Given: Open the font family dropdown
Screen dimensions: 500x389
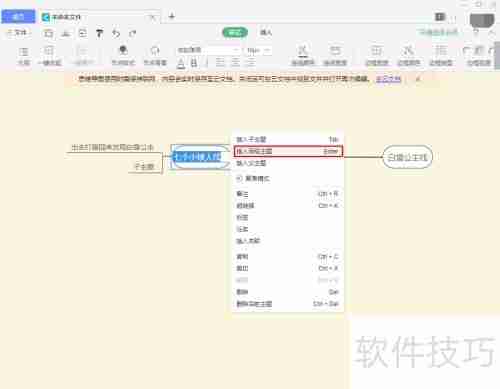Looking at the screenshot, I should [x=208, y=50].
